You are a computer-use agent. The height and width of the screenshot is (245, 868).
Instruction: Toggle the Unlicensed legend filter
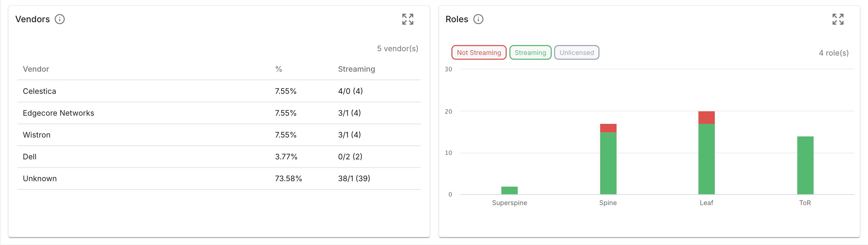coord(577,53)
